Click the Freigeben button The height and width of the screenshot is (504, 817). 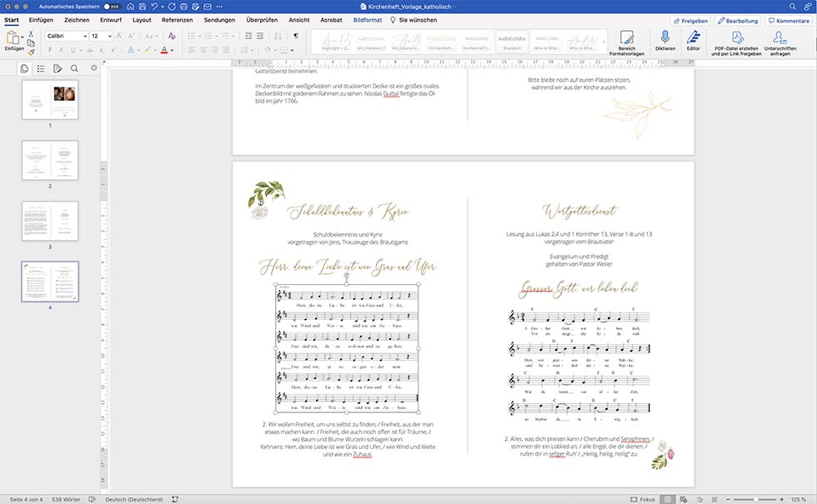[x=691, y=21]
